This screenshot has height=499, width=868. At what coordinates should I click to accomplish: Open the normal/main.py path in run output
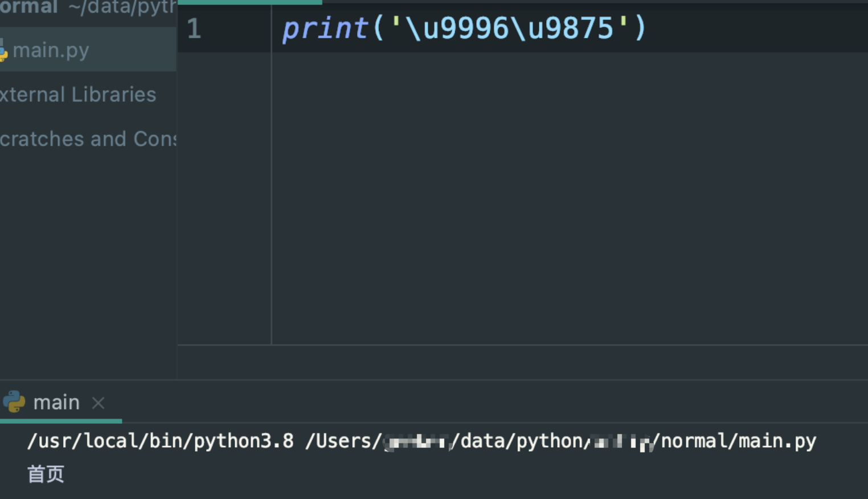click(738, 441)
